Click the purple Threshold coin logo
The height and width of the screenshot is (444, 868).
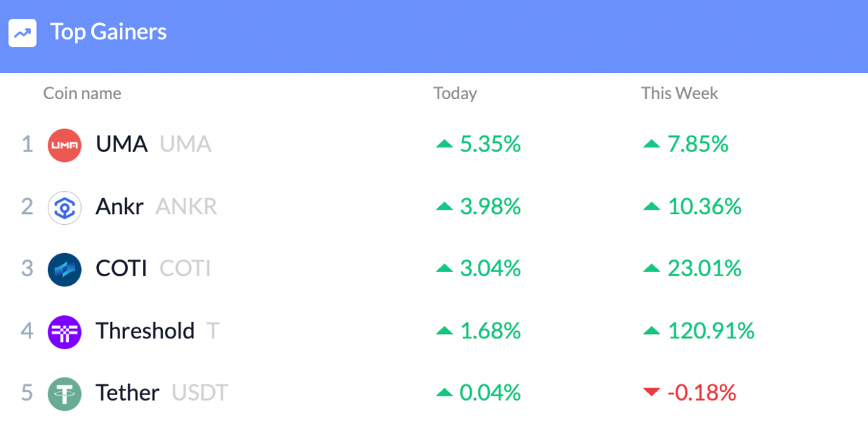64,332
